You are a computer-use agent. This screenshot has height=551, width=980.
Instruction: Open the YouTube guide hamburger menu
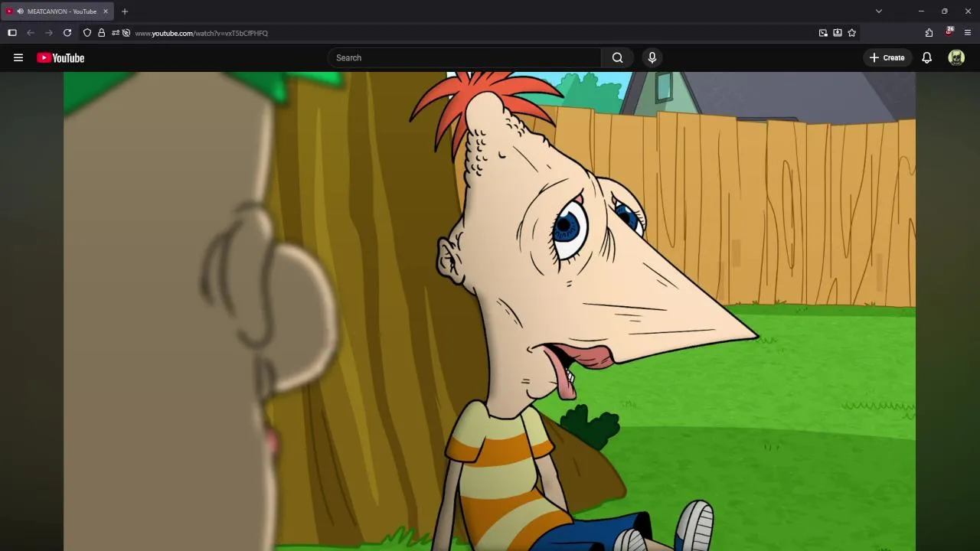point(18,57)
